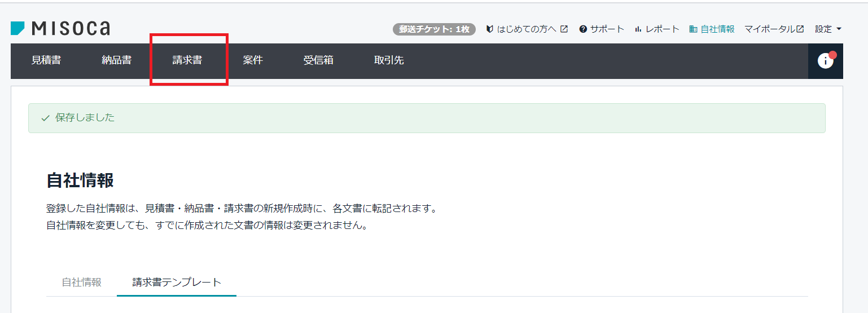
Task: Open レポート via the bar chart icon
Action: 638,29
